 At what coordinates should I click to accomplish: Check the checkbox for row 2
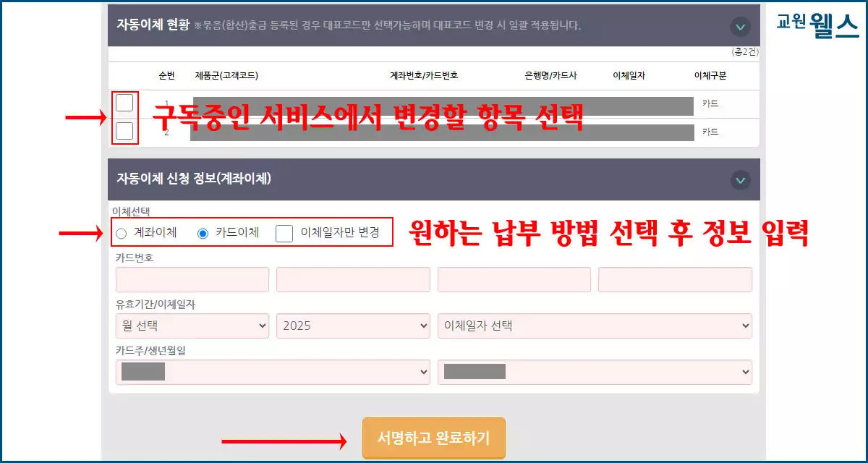point(124,132)
